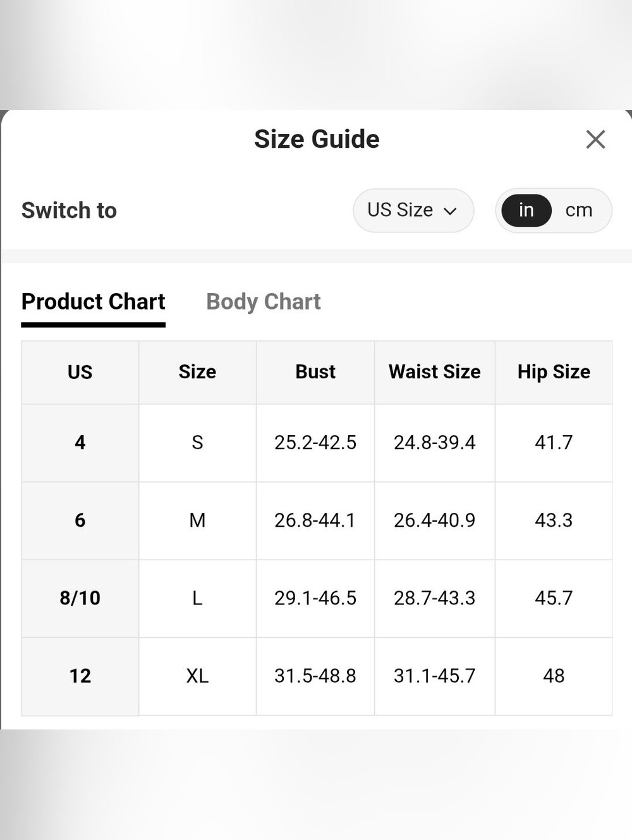Switch measurement units to cm

[x=579, y=210]
